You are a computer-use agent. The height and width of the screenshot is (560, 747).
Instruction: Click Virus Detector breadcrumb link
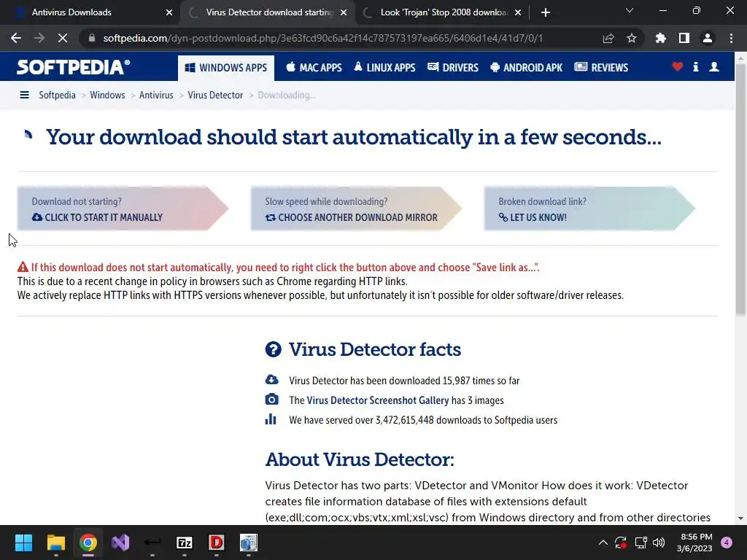point(215,95)
